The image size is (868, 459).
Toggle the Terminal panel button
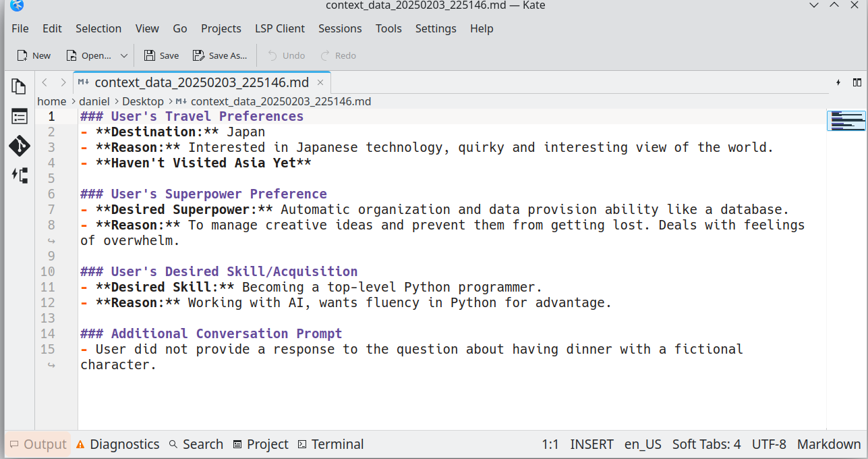pos(330,444)
